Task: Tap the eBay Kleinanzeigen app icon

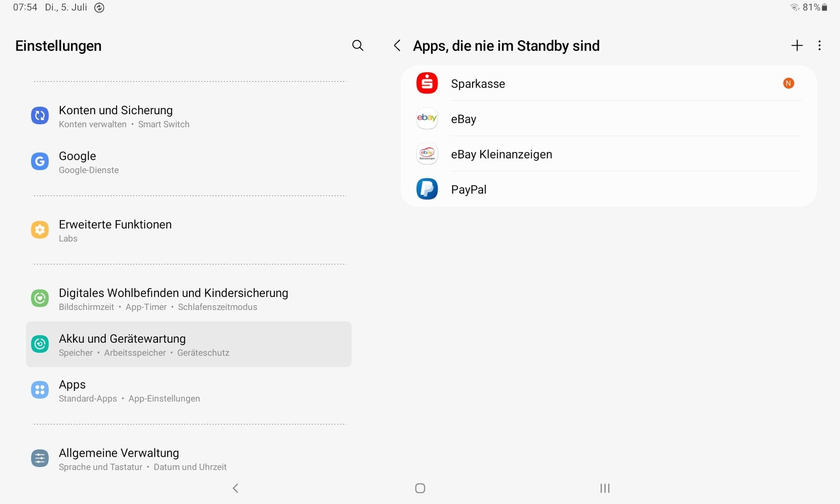Action: click(427, 154)
